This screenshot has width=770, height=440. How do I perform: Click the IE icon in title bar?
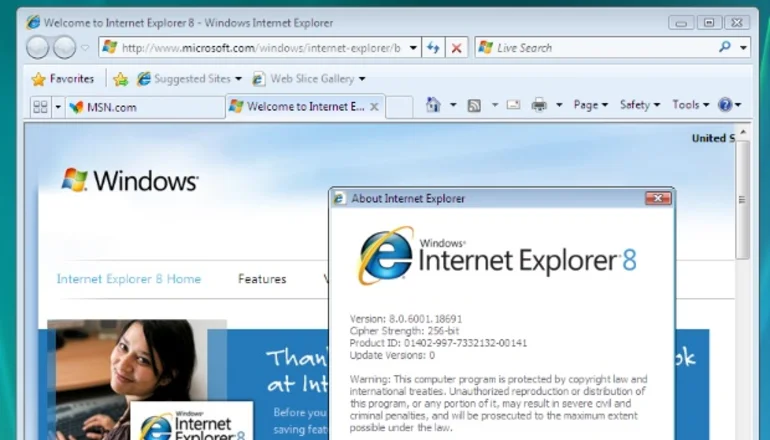tap(33, 22)
